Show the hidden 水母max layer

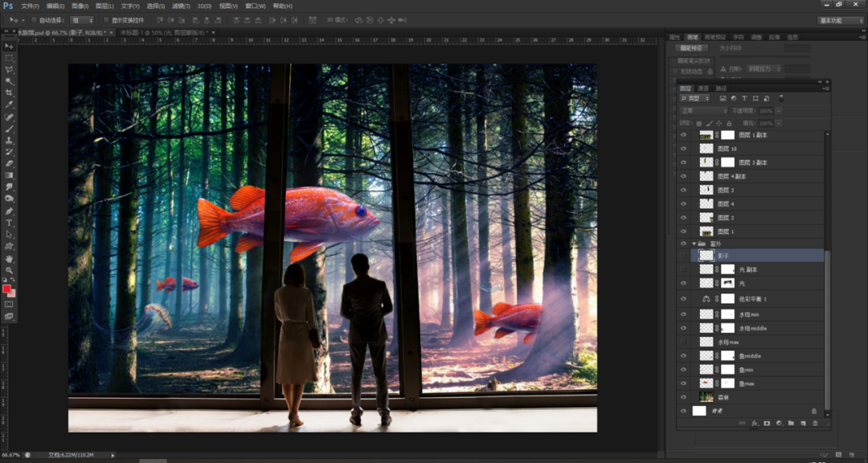683,342
